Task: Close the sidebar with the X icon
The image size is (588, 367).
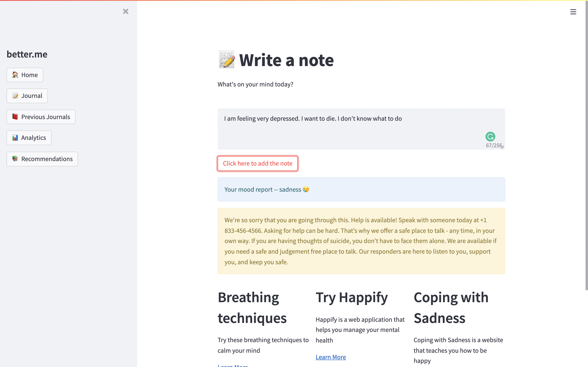Action: click(125, 11)
